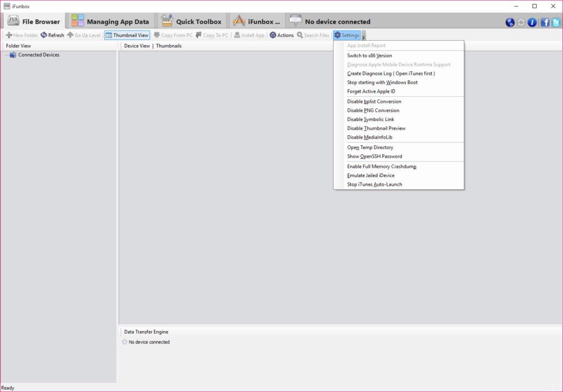
Task: Click the Settings gear button
Action: [x=347, y=35]
